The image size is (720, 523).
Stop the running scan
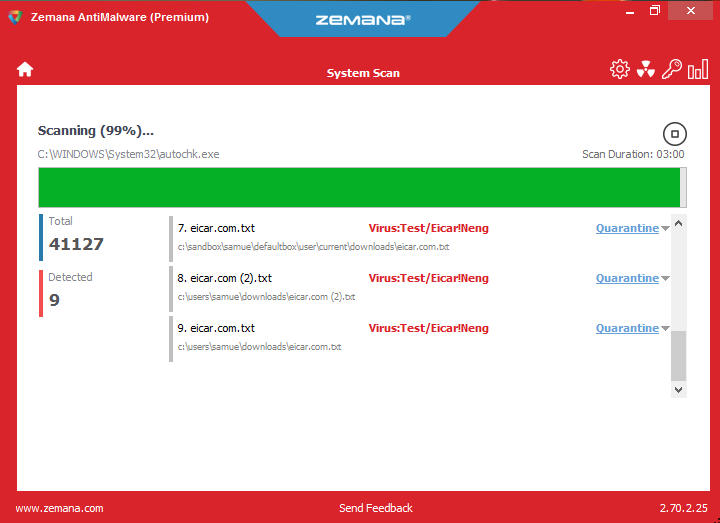[x=674, y=134]
